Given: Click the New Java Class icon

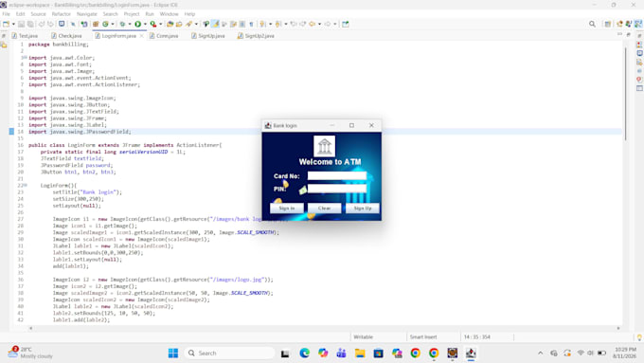Looking at the screenshot, I should click(105, 25).
